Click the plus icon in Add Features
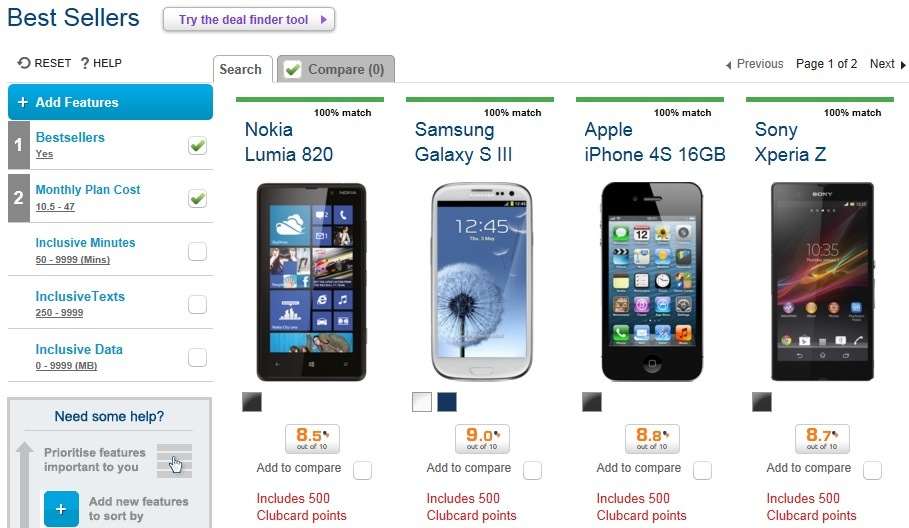 [x=23, y=102]
